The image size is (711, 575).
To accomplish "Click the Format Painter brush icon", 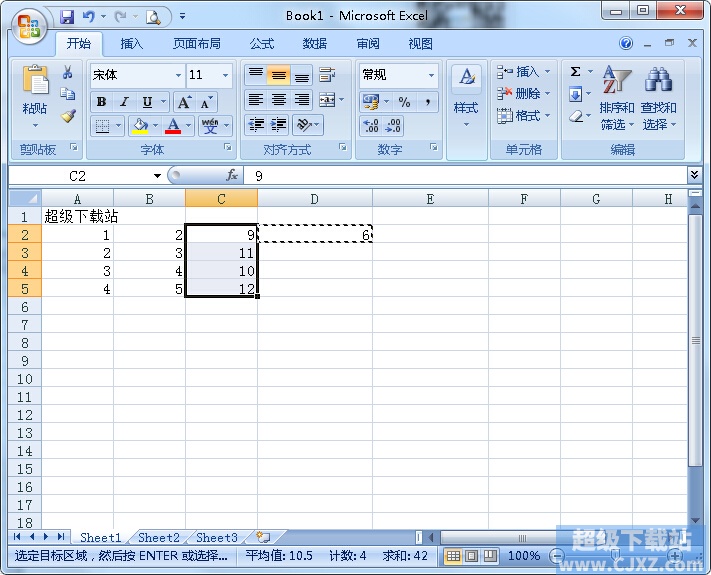I will (x=68, y=116).
